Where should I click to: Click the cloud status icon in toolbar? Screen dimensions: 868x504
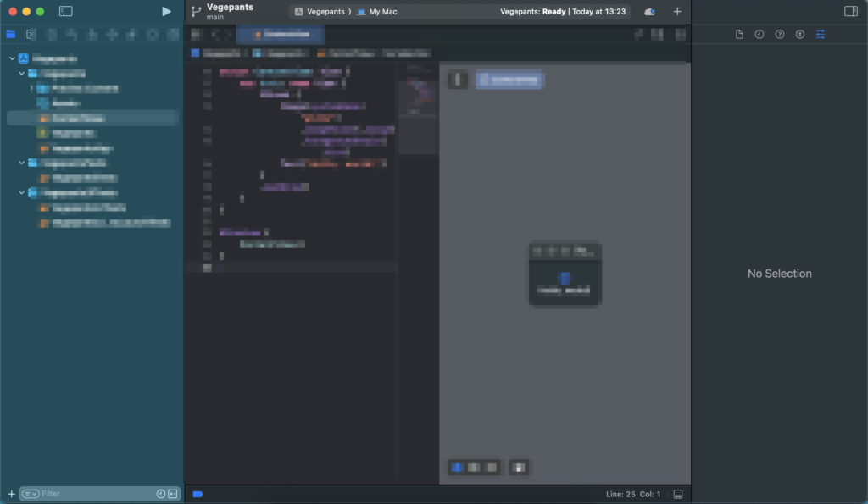[649, 12]
